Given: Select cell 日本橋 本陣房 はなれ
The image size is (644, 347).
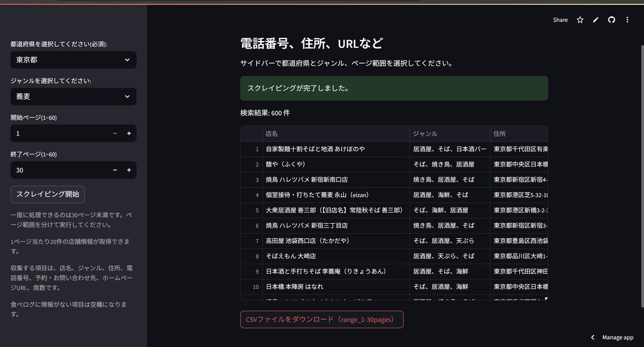Looking at the screenshot, I should coord(336,287).
